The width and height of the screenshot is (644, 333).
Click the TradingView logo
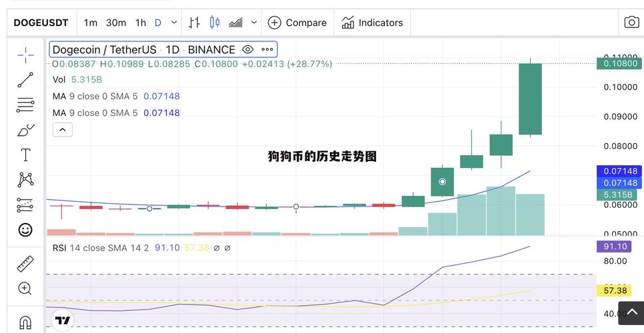[x=63, y=320]
